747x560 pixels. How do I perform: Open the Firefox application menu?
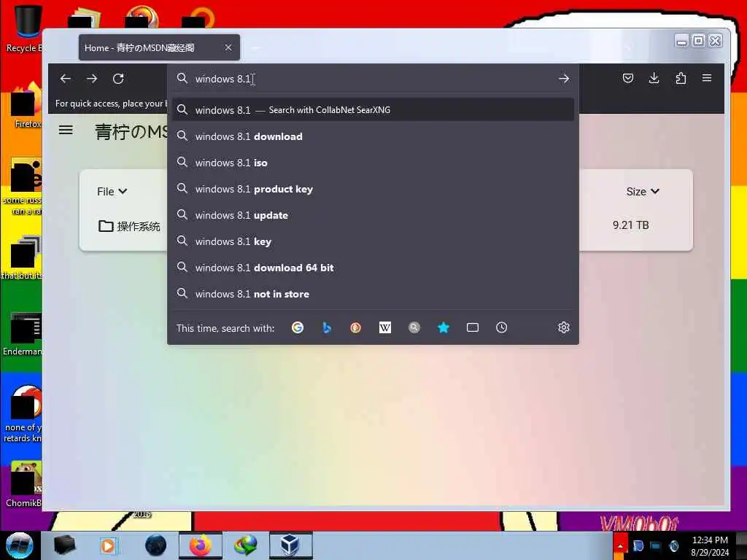(x=707, y=78)
